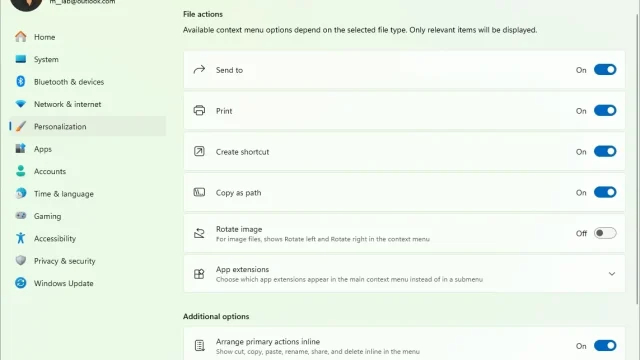Select Personalization in sidebar
This screenshot has height=360, width=640.
click(x=88, y=127)
